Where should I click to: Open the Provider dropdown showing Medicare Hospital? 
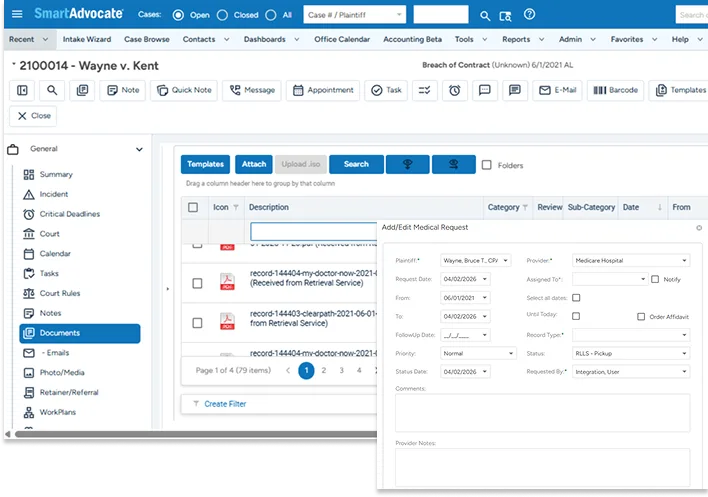631,260
